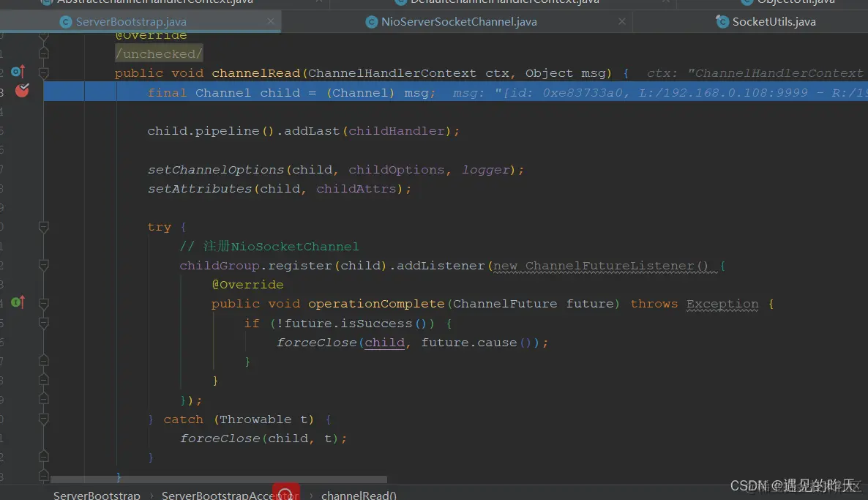Click the fold-end marker on the '});' line
Screen dimensions: 868x500
[x=44, y=399]
